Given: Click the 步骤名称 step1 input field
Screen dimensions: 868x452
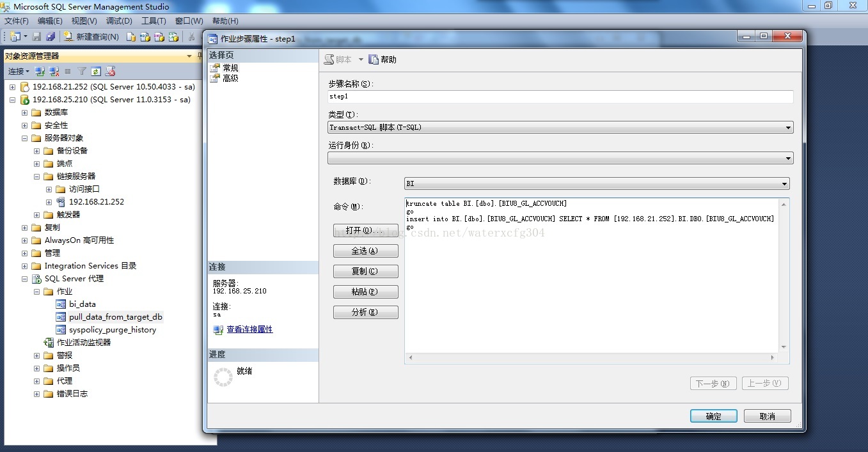Looking at the screenshot, I should [x=560, y=97].
